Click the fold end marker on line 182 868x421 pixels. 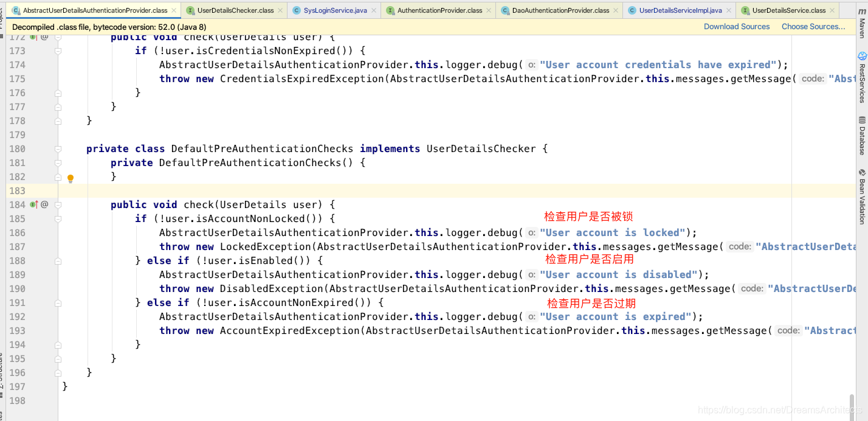(x=58, y=177)
